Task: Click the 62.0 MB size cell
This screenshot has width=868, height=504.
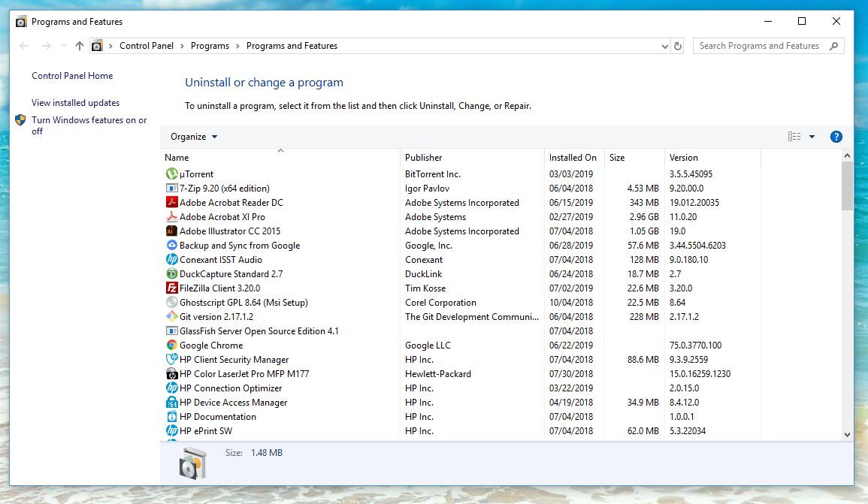Action: pos(643,431)
